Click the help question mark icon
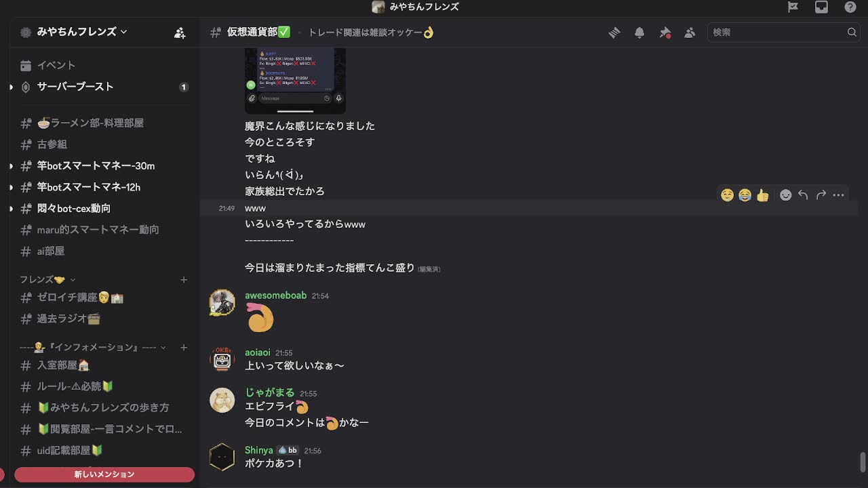Viewport: 868px width, 488px height. point(850,7)
